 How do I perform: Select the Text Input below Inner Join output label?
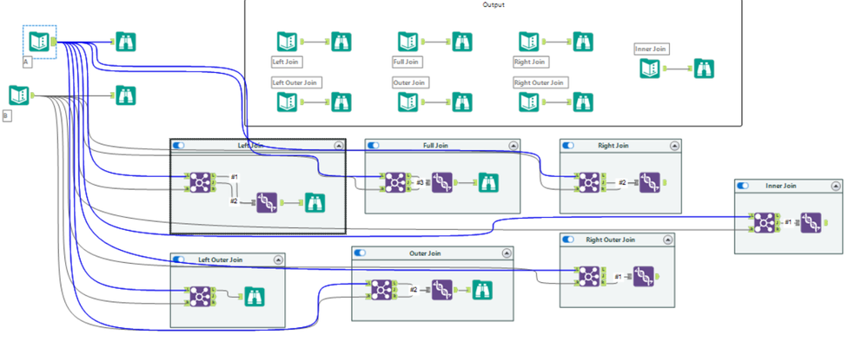651,69
